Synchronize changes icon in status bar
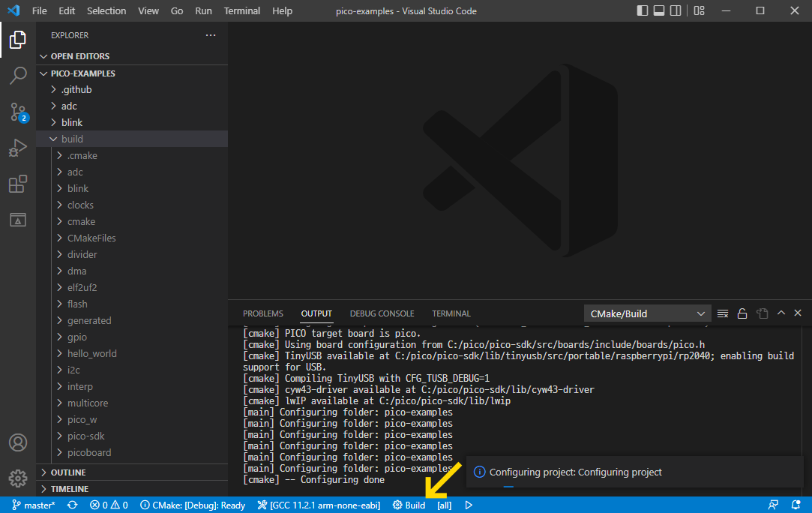The image size is (812, 513). (72, 505)
